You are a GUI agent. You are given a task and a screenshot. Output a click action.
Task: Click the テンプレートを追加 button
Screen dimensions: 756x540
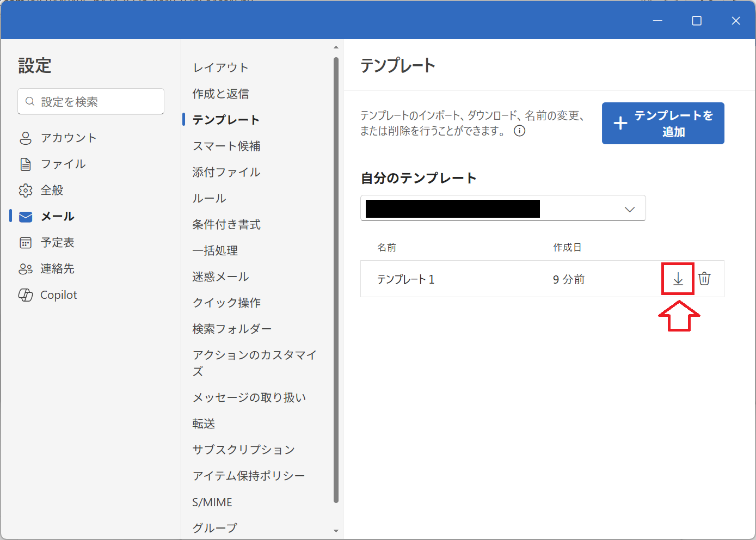pyautogui.click(x=663, y=123)
